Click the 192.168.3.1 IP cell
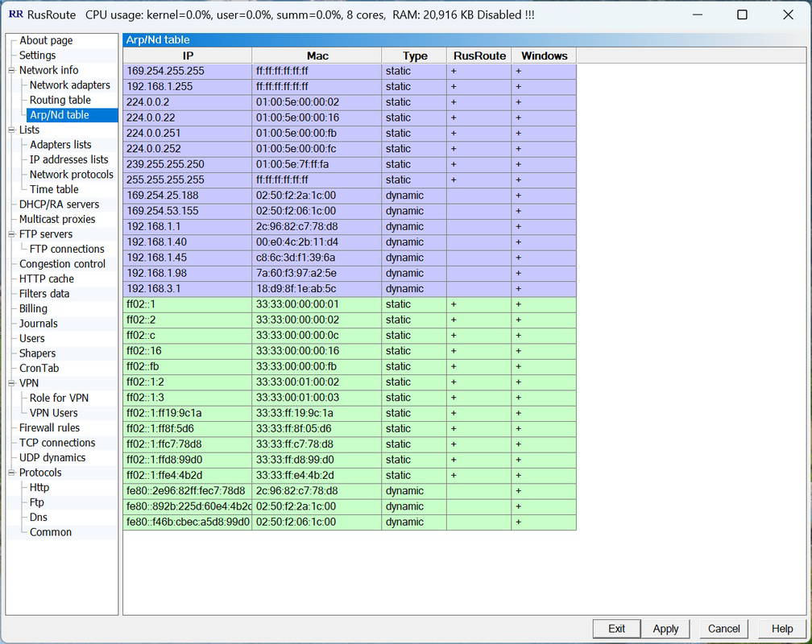The height and width of the screenshot is (644, 812). (x=188, y=289)
